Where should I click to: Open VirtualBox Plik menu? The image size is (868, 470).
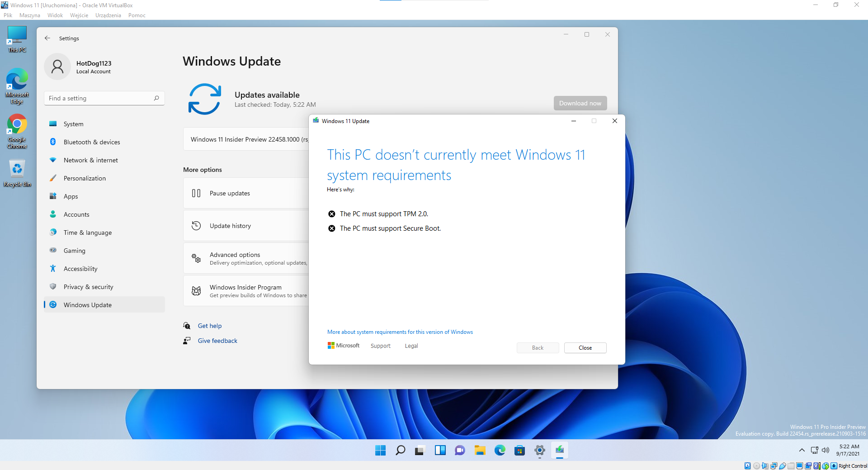(x=8, y=15)
